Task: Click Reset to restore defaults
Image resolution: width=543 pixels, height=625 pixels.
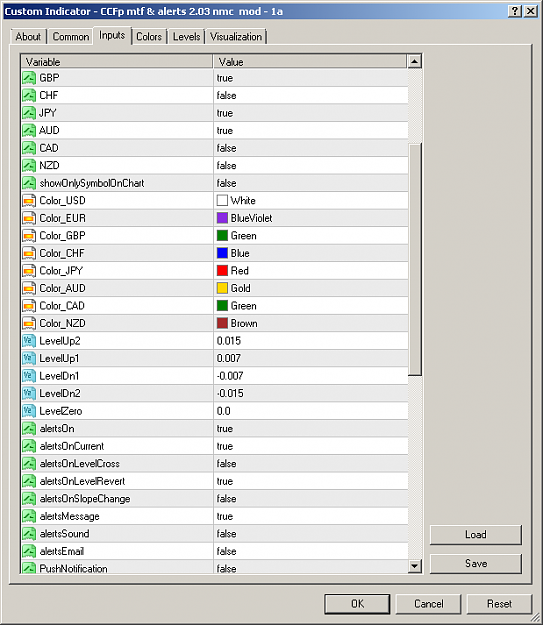Action: pos(499,604)
